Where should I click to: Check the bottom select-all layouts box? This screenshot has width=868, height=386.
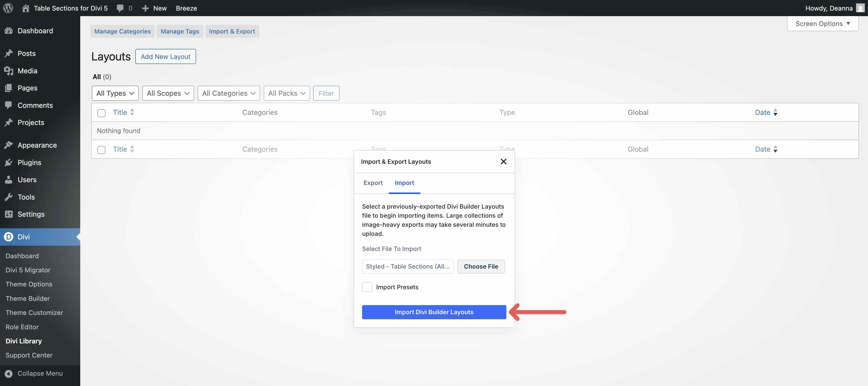pyautogui.click(x=101, y=150)
